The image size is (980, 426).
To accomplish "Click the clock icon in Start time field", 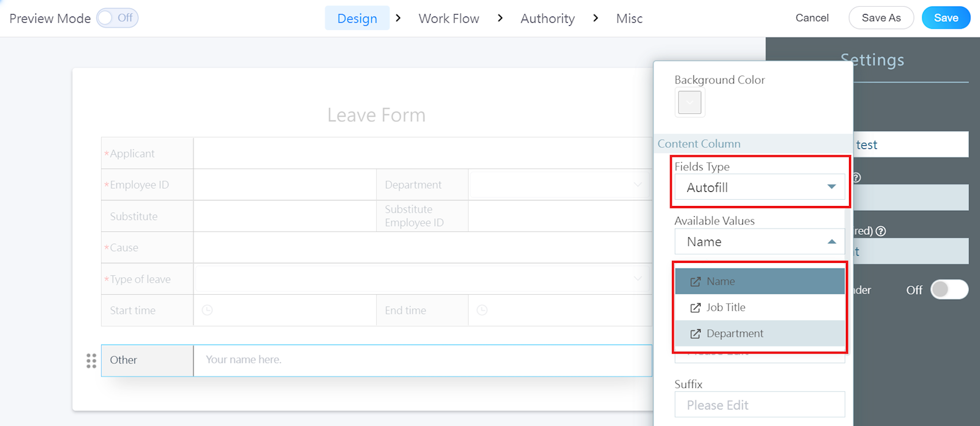I will (x=208, y=310).
